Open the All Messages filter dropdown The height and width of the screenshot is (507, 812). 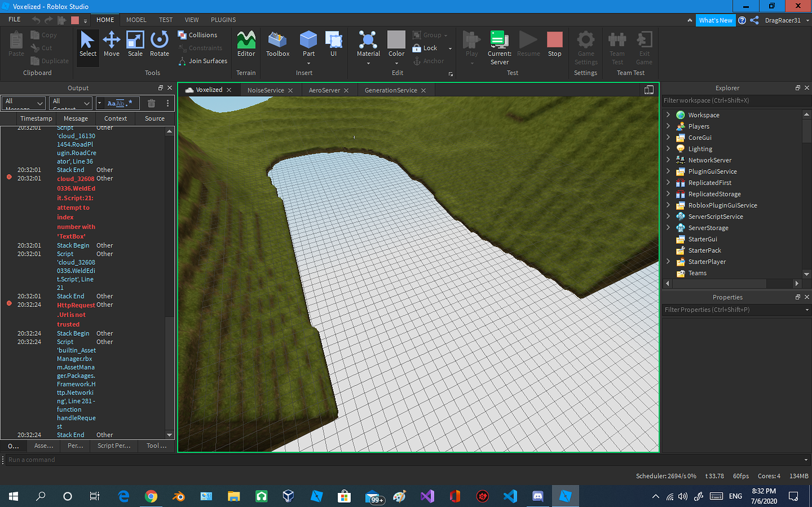(23, 102)
